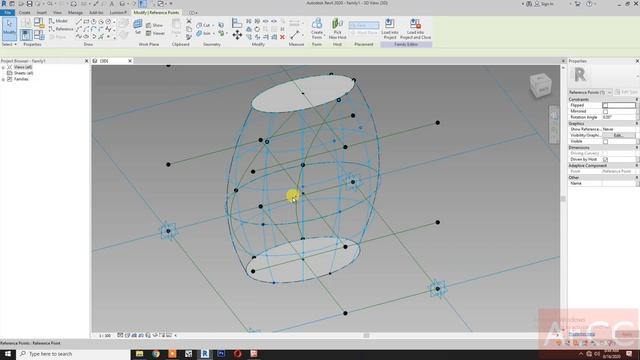The height and width of the screenshot is (360, 640).
Task: Expand the Select panel dropdown
Action: pos(9,44)
